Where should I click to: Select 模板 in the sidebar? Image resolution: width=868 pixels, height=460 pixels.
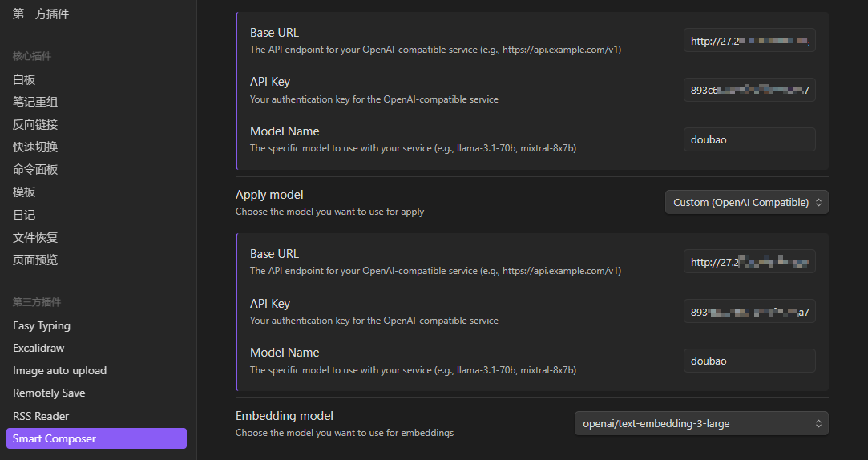(24, 192)
